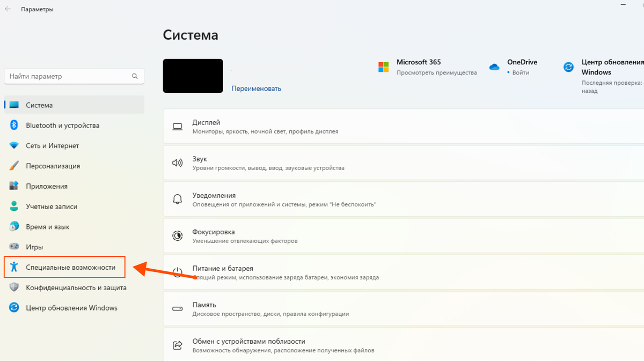Screen dimensions: 644x362
Task: Open the Уведомления settings row
Action: coord(403,199)
